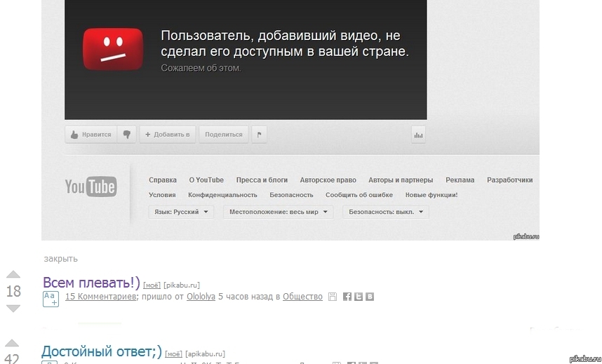Downvote the post Всем плевать!)

click(x=13, y=309)
